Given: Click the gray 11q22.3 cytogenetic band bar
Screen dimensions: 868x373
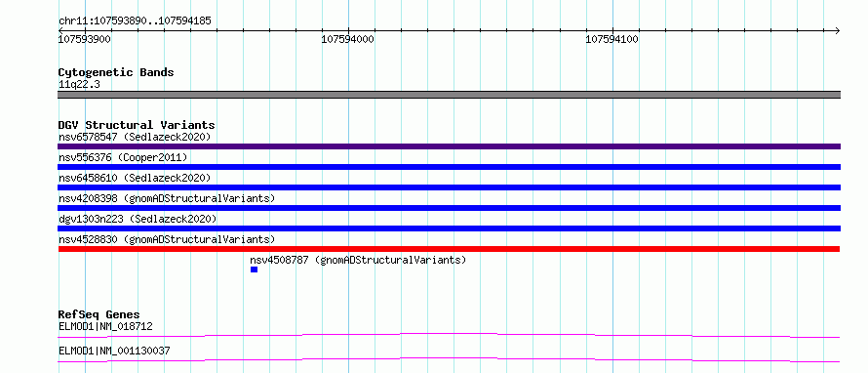Looking at the screenshot, I should tap(449, 95).
